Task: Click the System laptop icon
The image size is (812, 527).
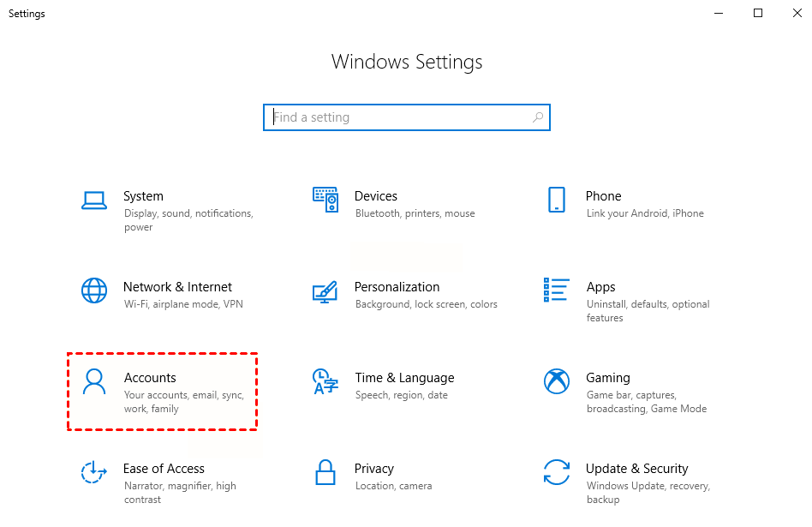Action: point(93,200)
